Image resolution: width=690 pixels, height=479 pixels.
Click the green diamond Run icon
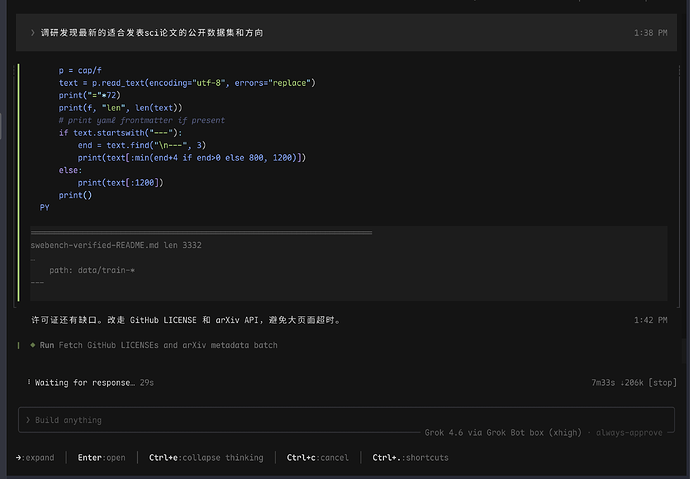pyautogui.click(x=33, y=345)
